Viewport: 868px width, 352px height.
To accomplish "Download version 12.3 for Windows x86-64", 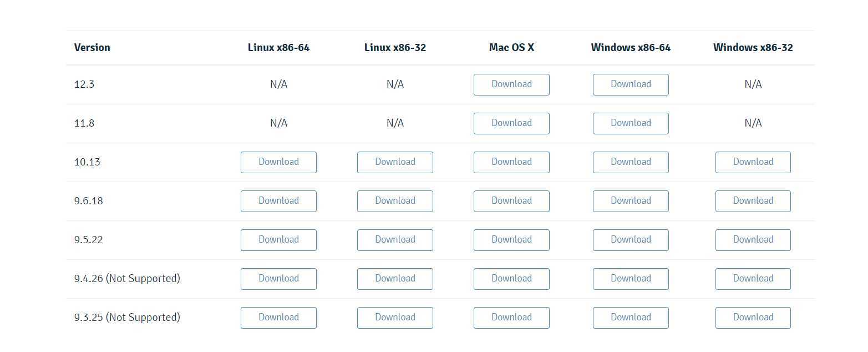I will [631, 84].
